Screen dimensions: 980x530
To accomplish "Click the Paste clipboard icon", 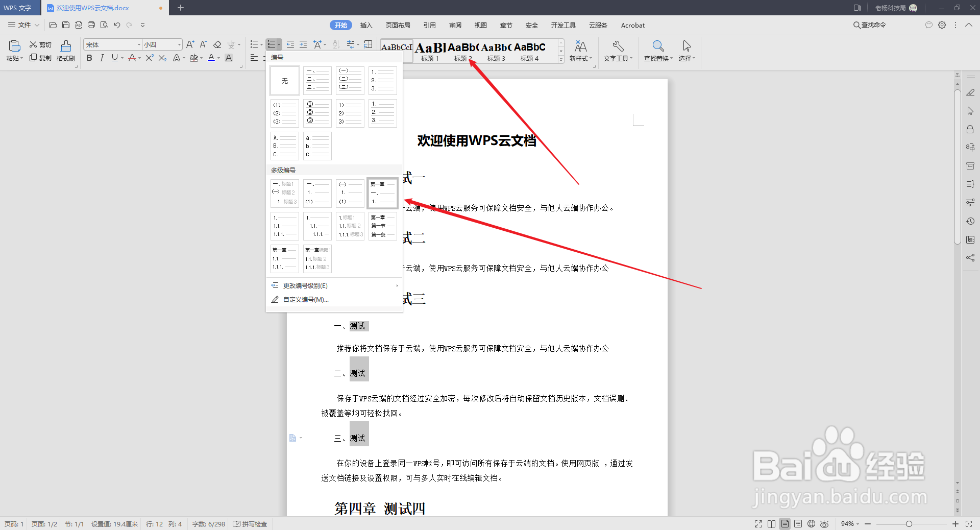I will 15,46.
